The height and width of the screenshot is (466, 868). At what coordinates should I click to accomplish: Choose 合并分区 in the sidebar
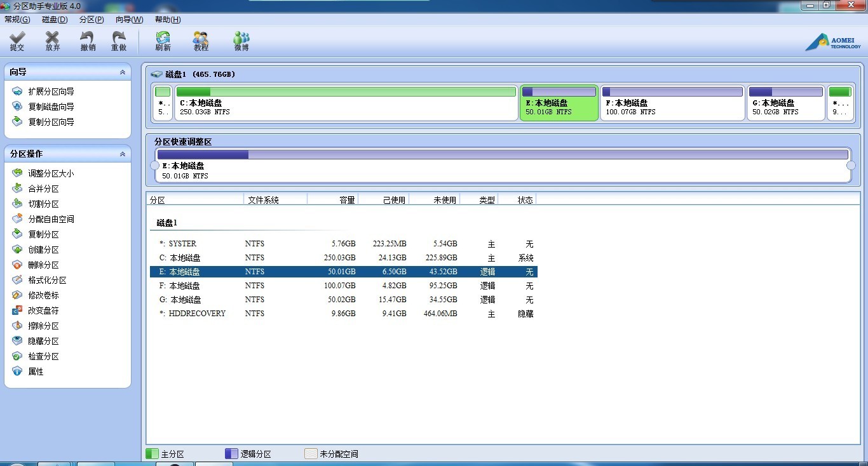36,189
